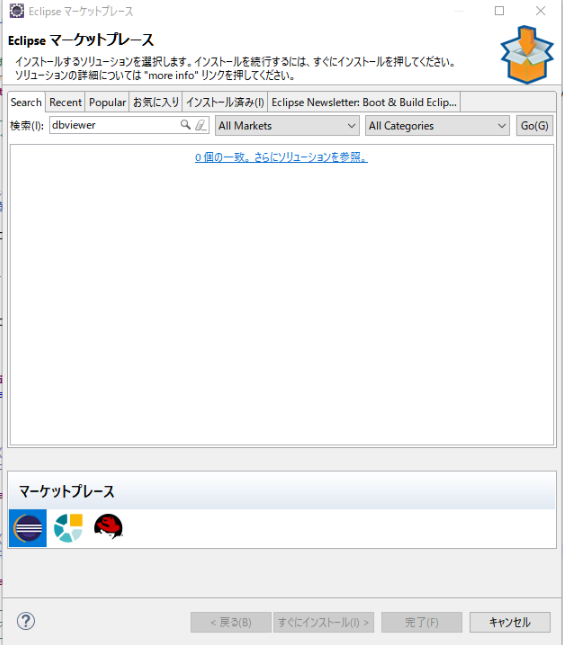Open the All Categories dropdown
The width and height of the screenshot is (563, 645).
(x=437, y=125)
